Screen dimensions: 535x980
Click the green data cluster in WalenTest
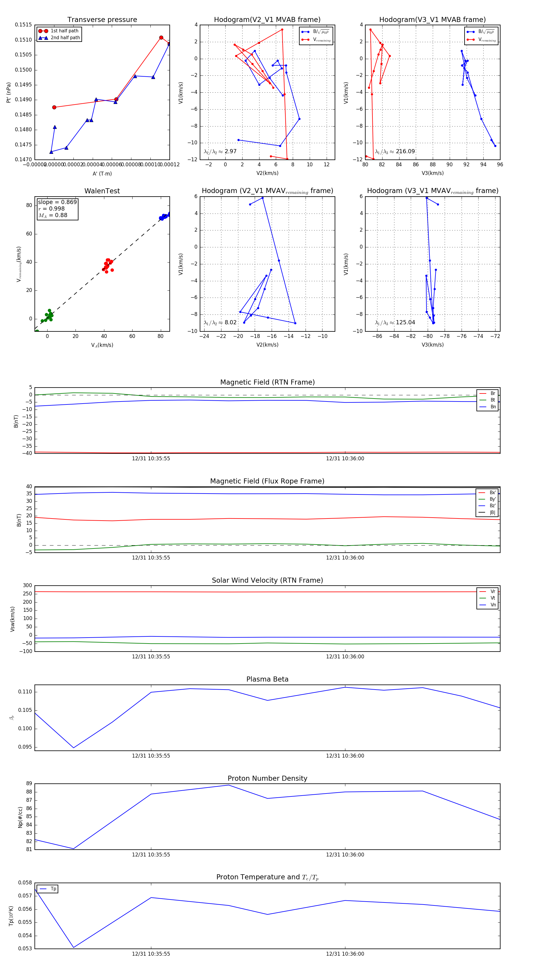click(x=48, y=316)
